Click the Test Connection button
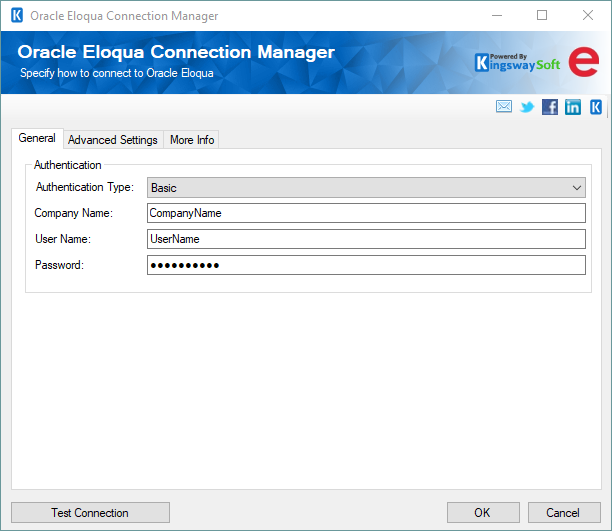612x531 pixels. tap(90, 513)
